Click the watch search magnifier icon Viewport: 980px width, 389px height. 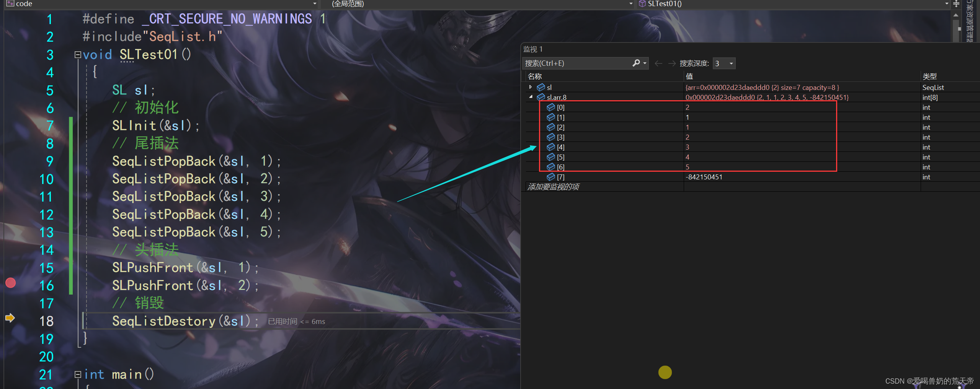click(x=636, y=63)
